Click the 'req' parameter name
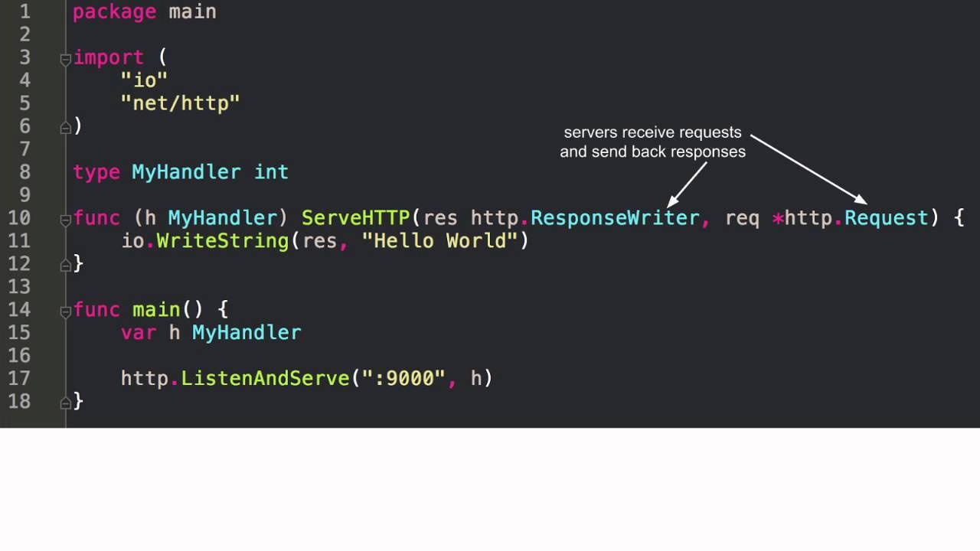 coord(743,219)
